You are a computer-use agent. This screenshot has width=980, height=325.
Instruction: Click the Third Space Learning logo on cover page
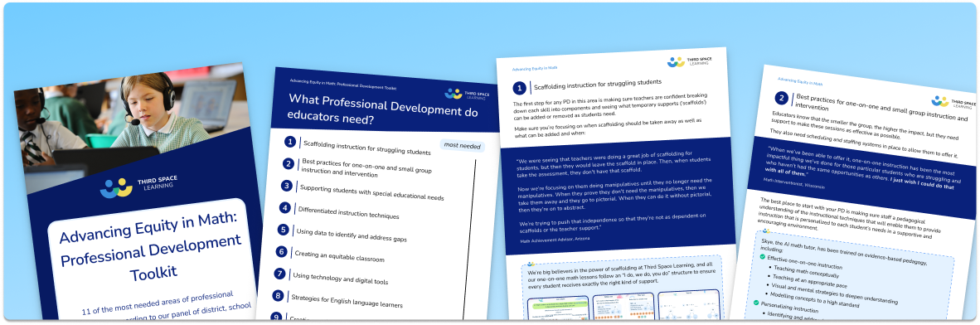[138, 186]
